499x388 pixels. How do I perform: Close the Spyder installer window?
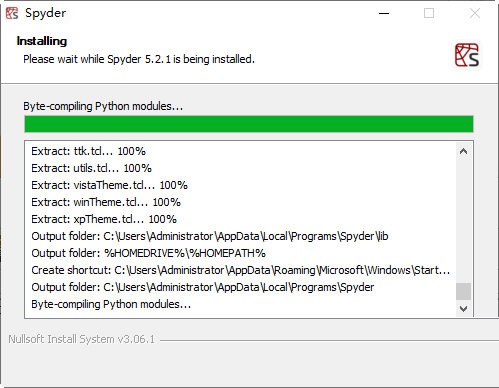475,13
